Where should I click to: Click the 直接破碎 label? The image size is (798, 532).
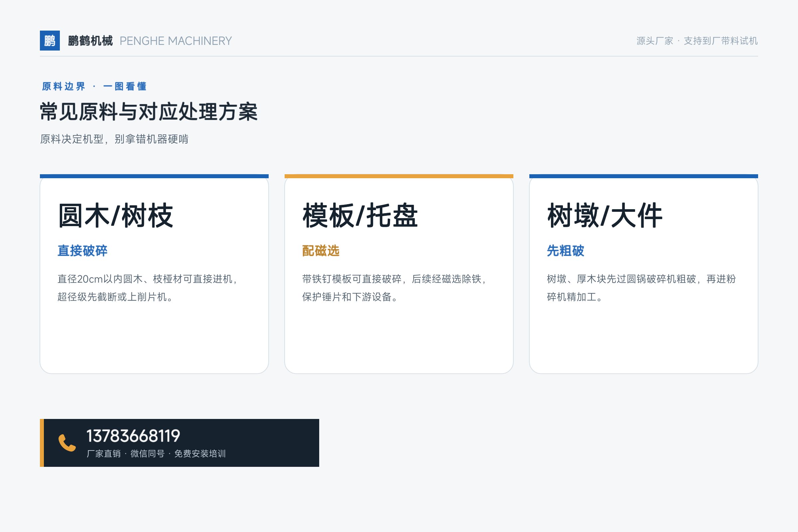coord(82,251)
